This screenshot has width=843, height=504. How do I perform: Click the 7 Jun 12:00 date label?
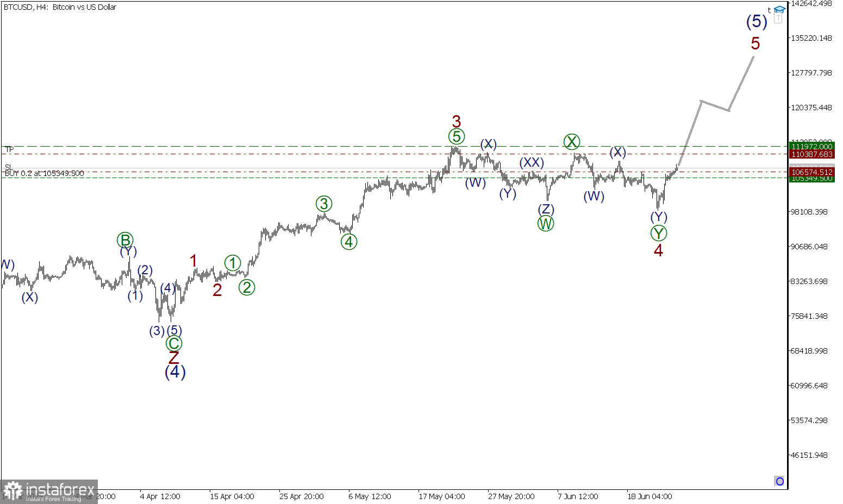tap(578, 496)
